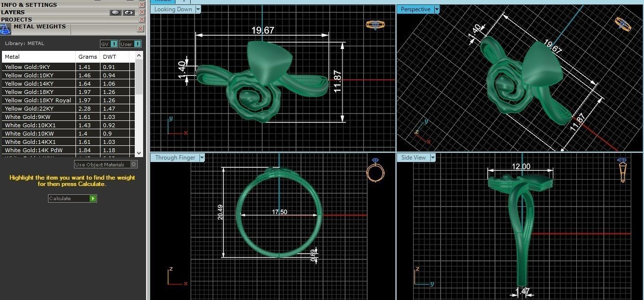Click the ring orientation icon in Looking Down view
This screenshot has width=644, height=300.
pos(375,25)
